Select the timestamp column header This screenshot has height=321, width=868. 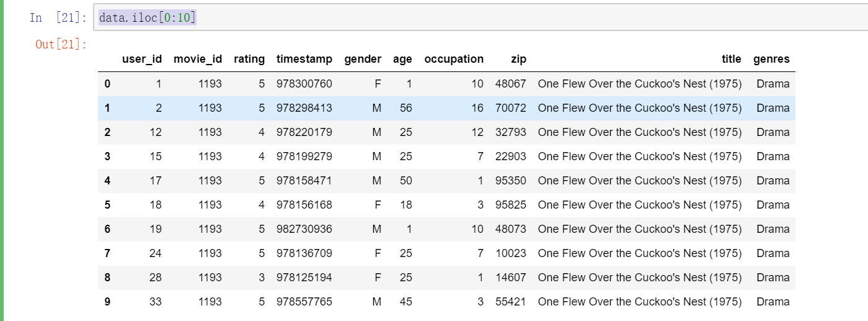point(304,59)
